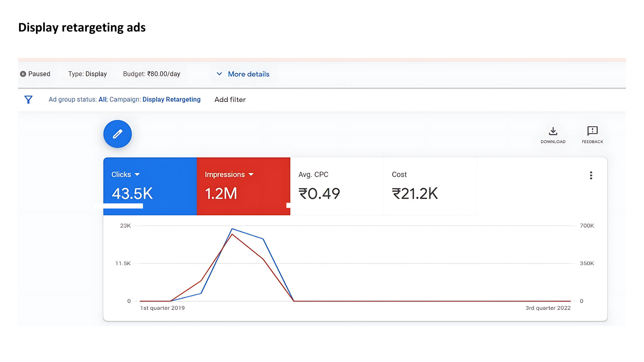Open the Clicks metric dropdown arrow
This screenshot has width=644, height=362.
[x=137, y=175]
